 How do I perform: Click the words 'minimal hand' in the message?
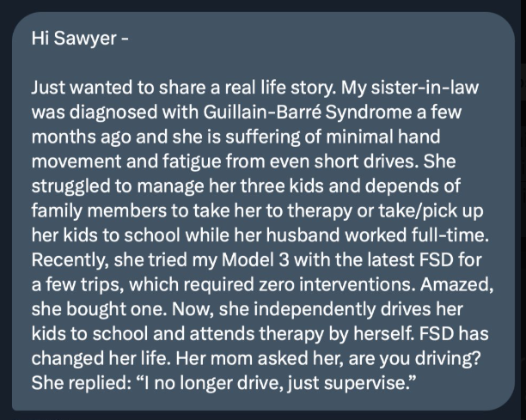point(383,137)
